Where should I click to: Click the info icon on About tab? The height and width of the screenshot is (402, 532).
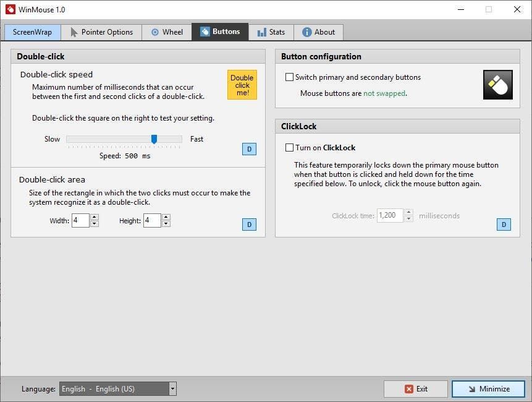[x=306, y=32]
